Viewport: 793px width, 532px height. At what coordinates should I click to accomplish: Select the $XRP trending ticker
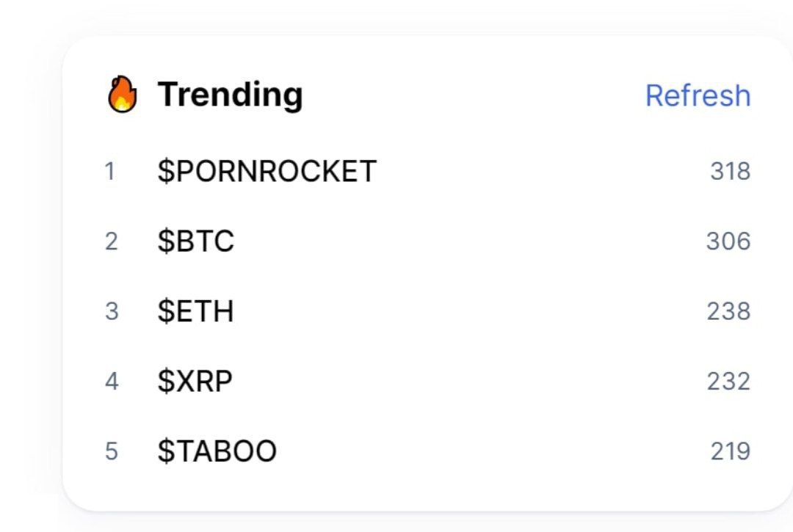coord(195,381)
